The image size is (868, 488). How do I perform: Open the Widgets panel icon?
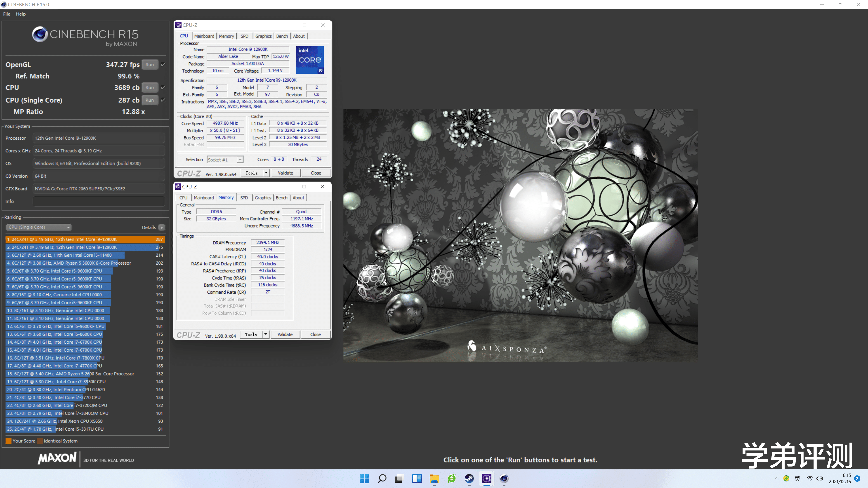tap(417, 479)
